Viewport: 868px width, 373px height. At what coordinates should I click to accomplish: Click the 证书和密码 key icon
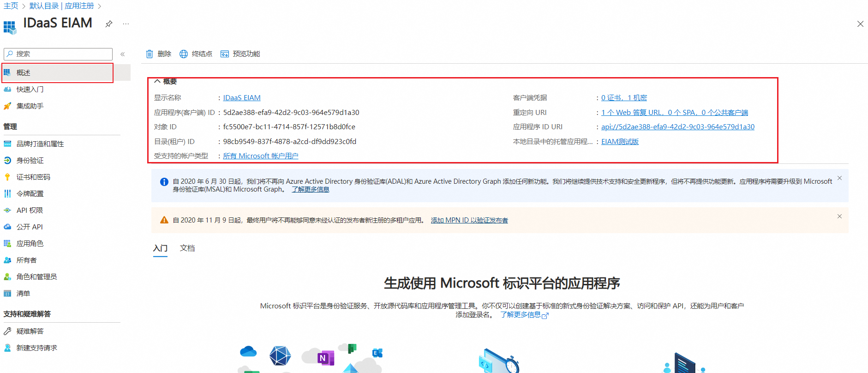click(x=7, y=177)
